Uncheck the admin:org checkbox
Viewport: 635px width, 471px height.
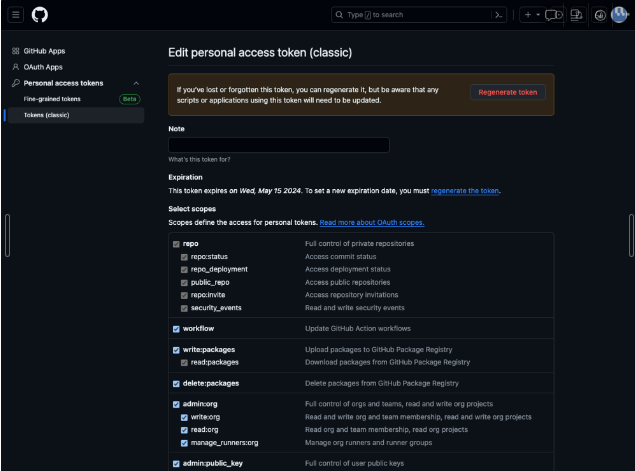176,404
